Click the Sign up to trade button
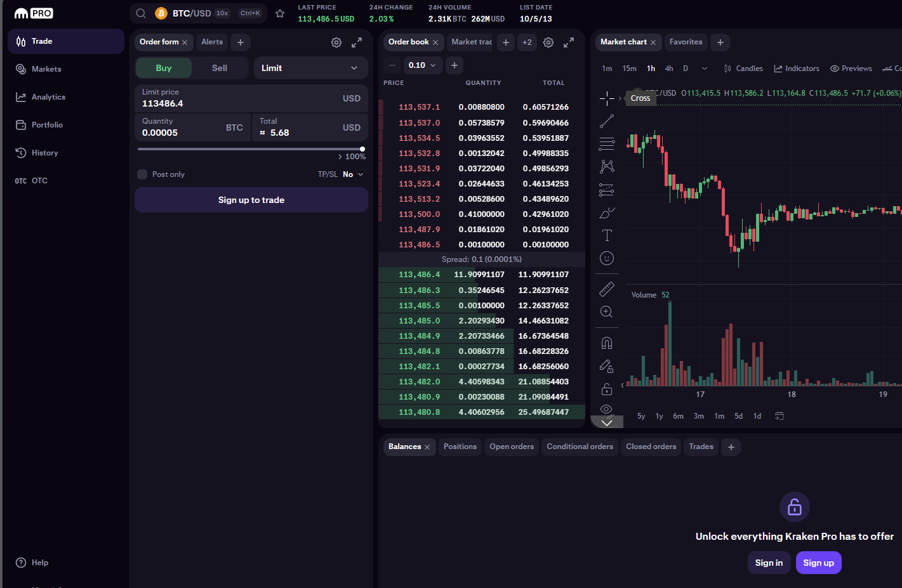The image size is (902, 588). click(251, 200)
